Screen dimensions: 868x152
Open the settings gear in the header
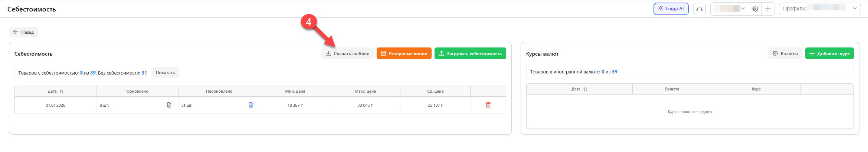[x=755, y=9]
